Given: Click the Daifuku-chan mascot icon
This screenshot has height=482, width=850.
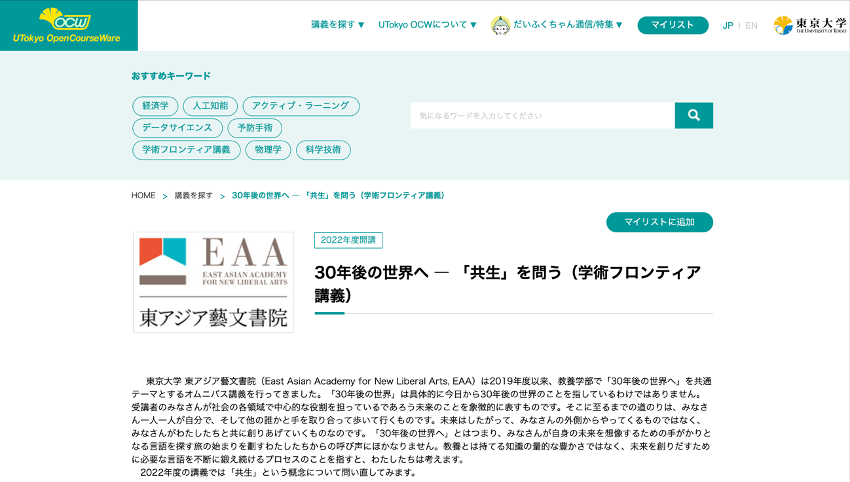Looking at the screenshot, I should click(x=500, y=25).
